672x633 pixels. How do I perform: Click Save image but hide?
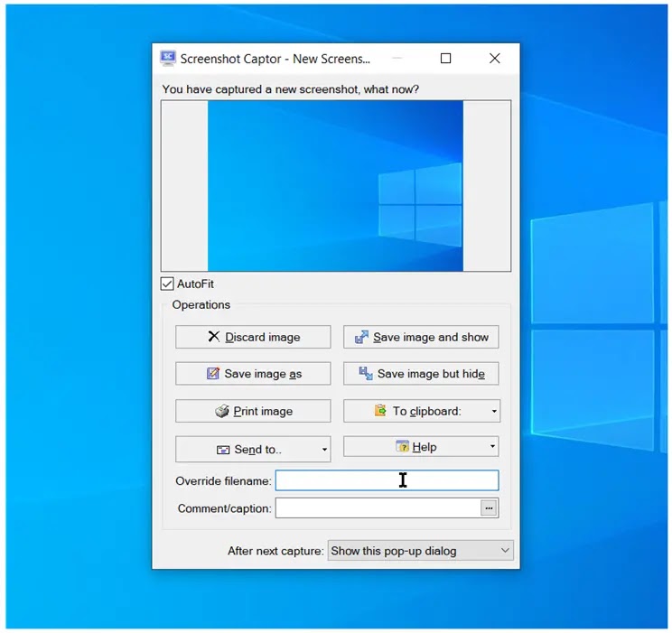pos(421,374)
